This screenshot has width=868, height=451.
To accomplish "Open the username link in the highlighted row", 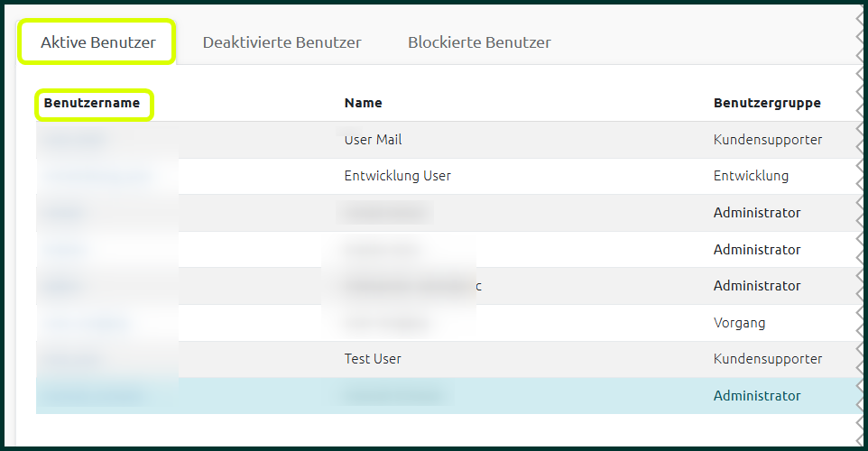I will coord(93,396).
